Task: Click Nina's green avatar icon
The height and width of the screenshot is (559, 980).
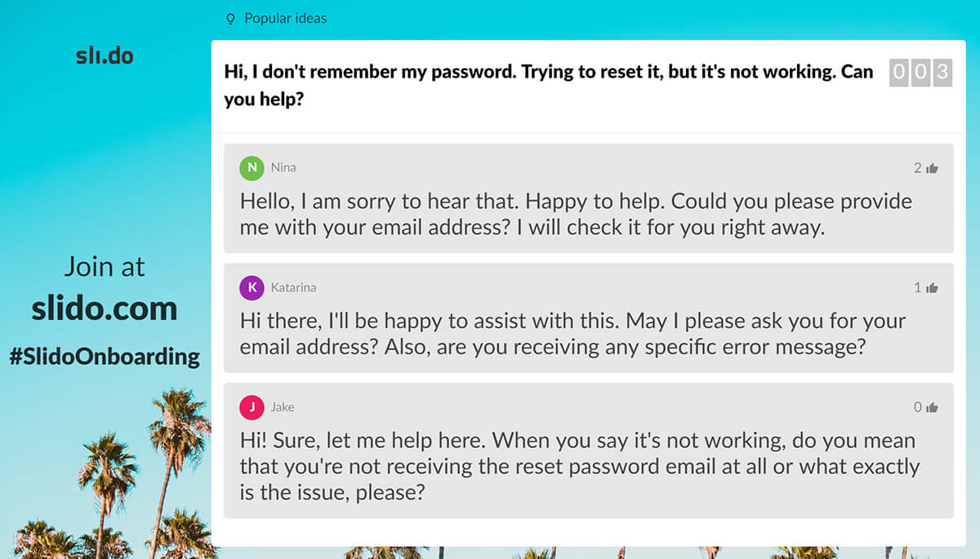Action: coord(252,167)
